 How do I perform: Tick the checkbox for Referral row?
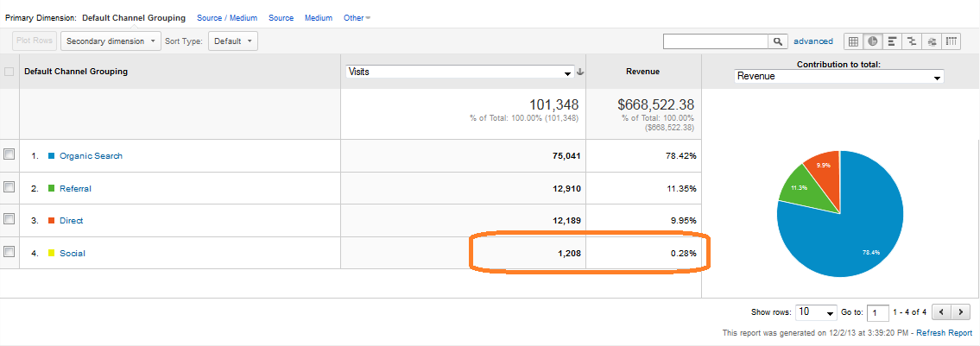[9, 188]
